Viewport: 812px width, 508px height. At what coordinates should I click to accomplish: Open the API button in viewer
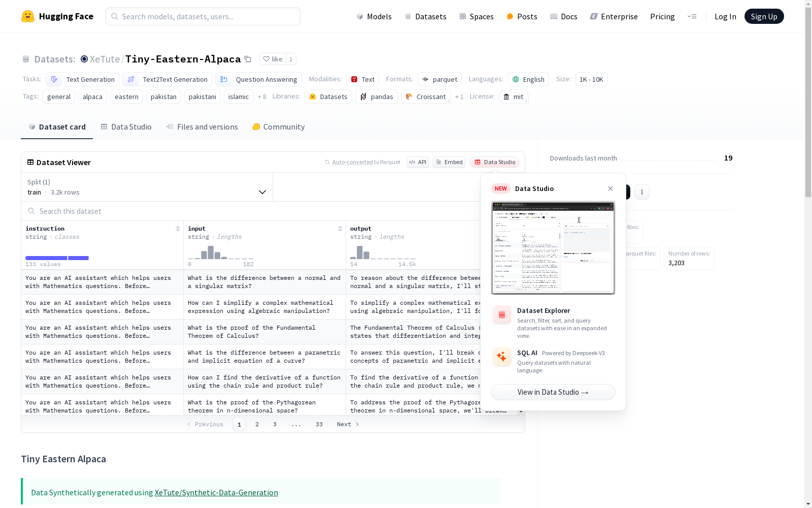click(418, 162)
